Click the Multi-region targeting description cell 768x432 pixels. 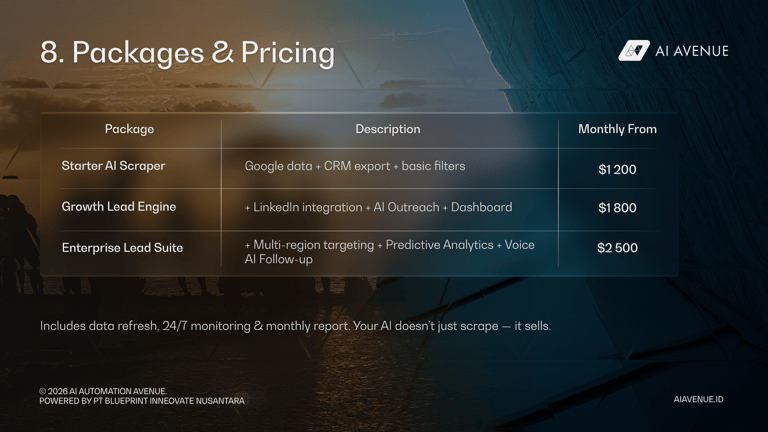389,252
